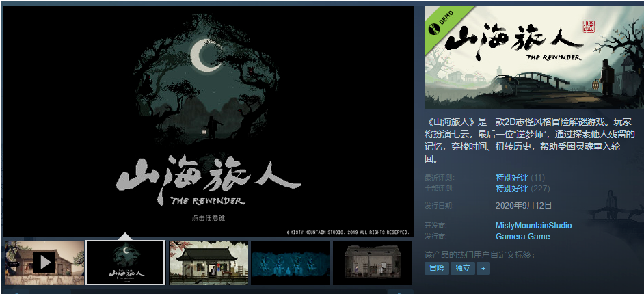The width and height of the screenshot is (644, 294).
Task: Click the main game screenshot display
Action: pos(209,121)
